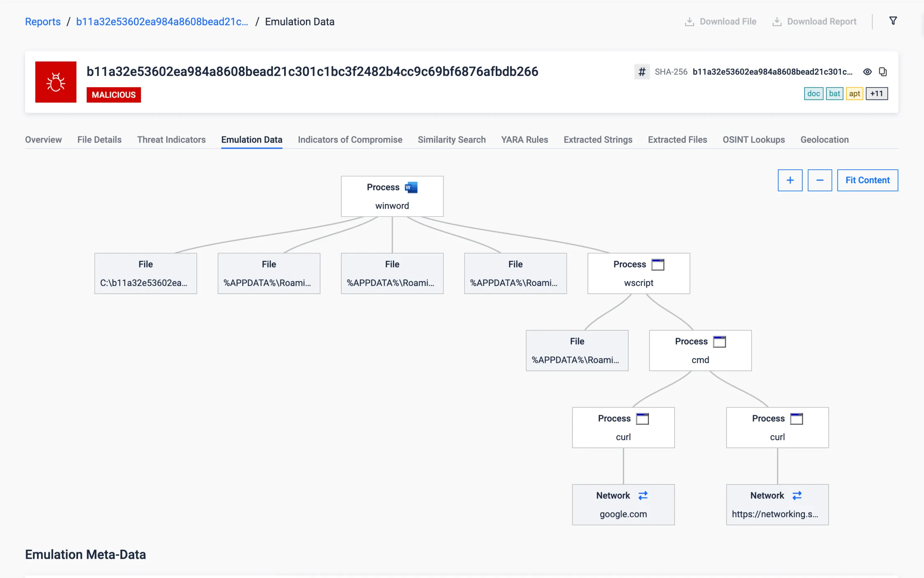The height and width of the screenshot is (578, 924).
Task: Open the Indicators of Compromise tab
Action: click(350, 140)
